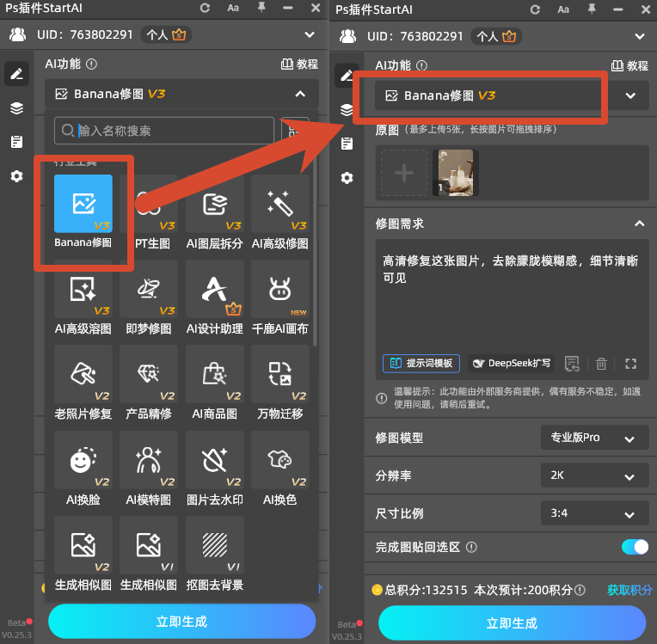Open the 生成相似图 V2 tool
The width and height of the screenshot is (657, 644).
(x=83, y=545)
